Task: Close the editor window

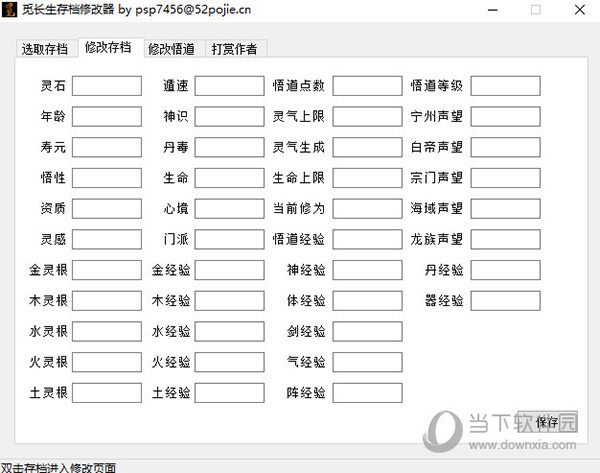Action: pyautogui.click(x=580, y=10)
